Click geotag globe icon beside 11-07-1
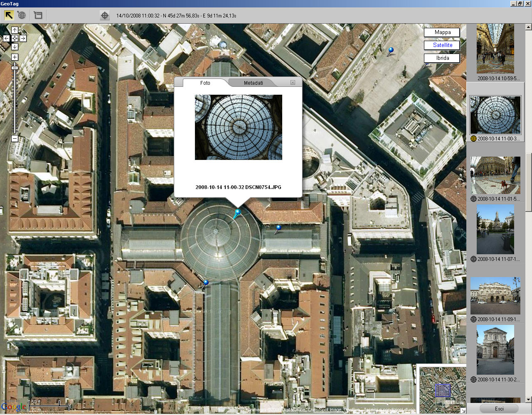Image resolution: width=532 pixels, height=415 pixels. (x=473, y=259)
